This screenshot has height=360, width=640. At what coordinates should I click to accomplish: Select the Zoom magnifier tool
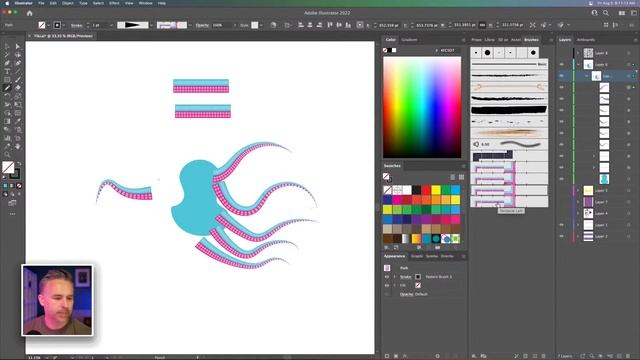coord(7,155)
